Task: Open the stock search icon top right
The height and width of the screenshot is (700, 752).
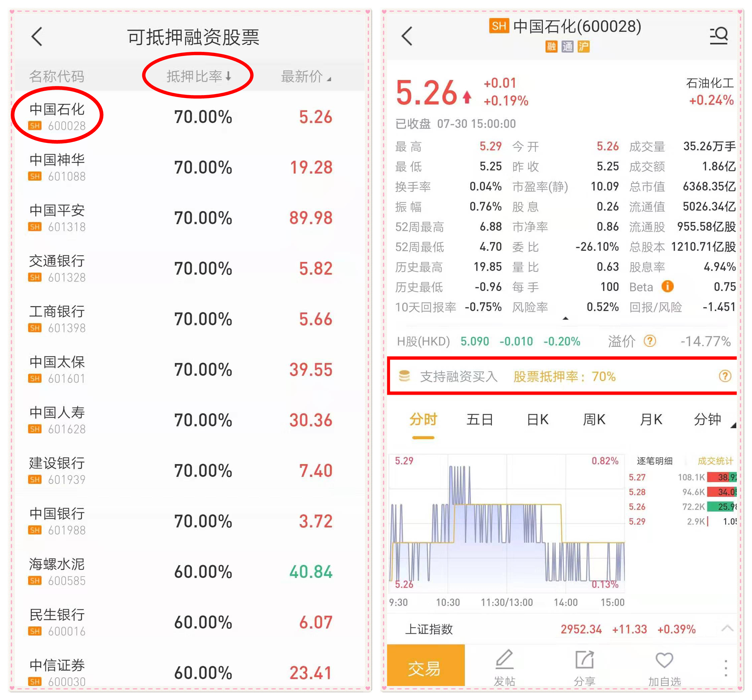Action: pyautogui.click(x=719, y=36)
